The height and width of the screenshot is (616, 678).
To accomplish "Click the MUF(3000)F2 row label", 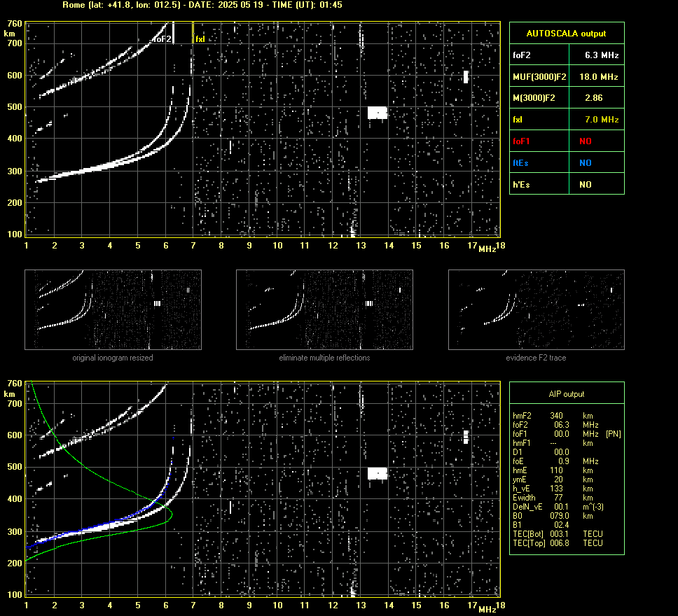I will tap(539, 77).
